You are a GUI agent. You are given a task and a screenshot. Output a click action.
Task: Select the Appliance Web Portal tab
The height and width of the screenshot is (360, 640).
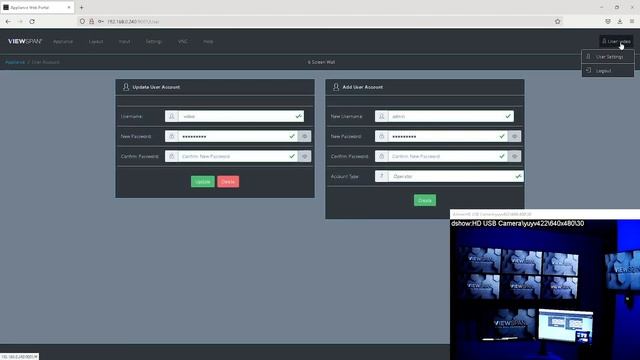point(37,7)
